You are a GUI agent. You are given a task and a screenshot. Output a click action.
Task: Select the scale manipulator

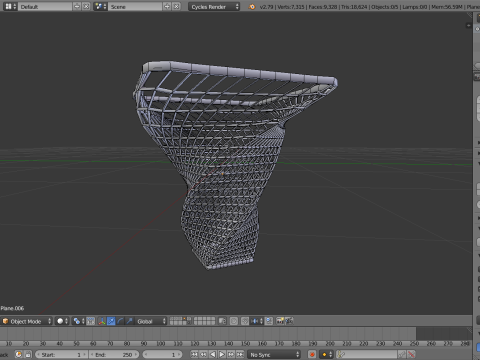click(x=129, y=321)
